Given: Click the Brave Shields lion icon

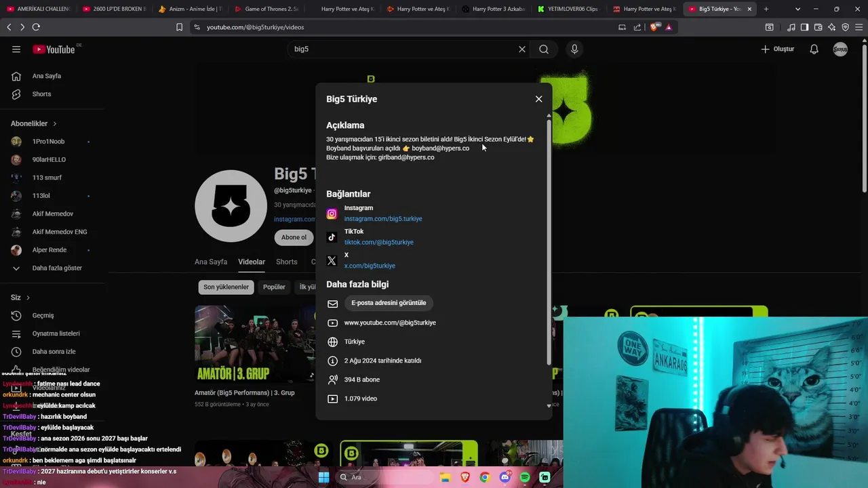Looking at the screenshot, I should (x=654, y=27).
